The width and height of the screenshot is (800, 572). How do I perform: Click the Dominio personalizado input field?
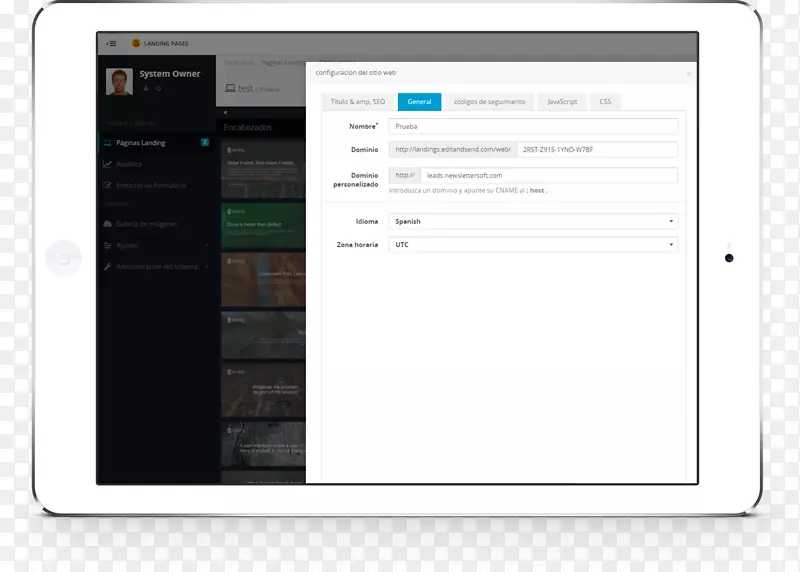(x=549, y=175)
